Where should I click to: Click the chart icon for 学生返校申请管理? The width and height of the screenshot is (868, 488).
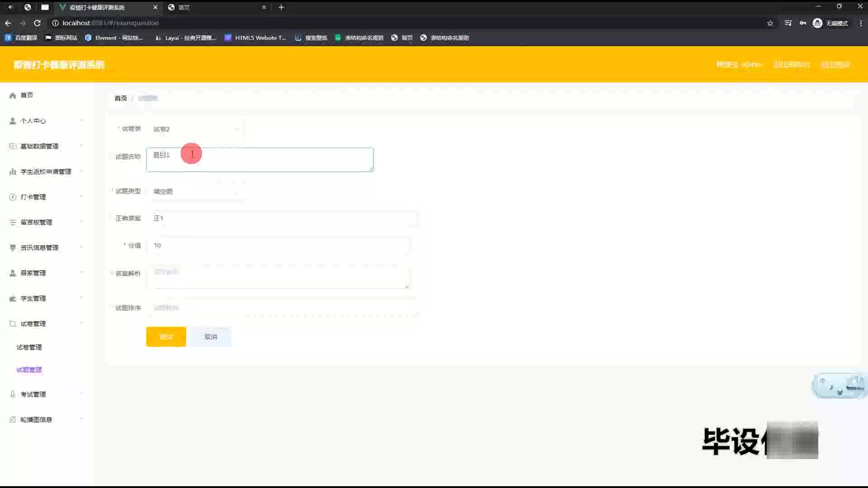point(13,172)
